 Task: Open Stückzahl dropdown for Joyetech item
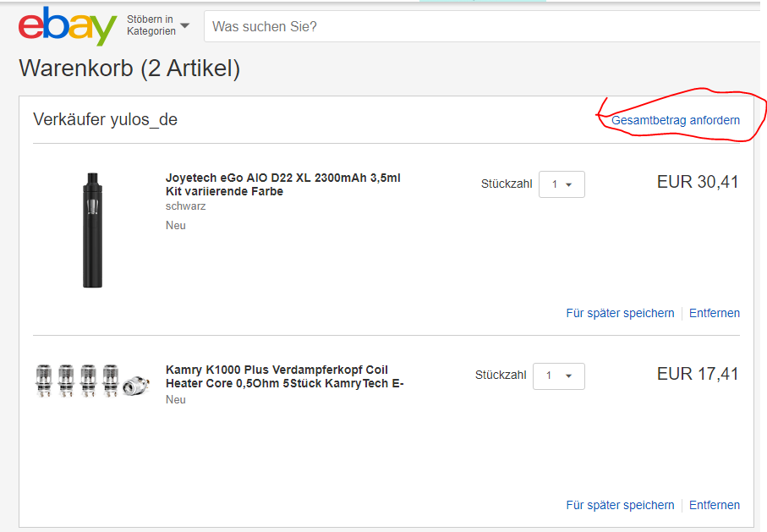pyautogui.click(x=562, y=184)
